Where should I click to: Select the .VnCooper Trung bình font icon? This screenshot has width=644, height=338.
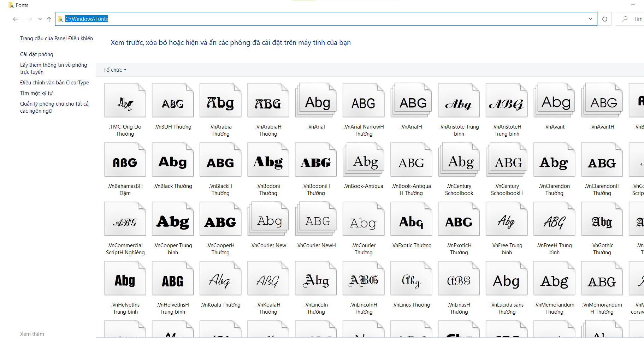173,219
